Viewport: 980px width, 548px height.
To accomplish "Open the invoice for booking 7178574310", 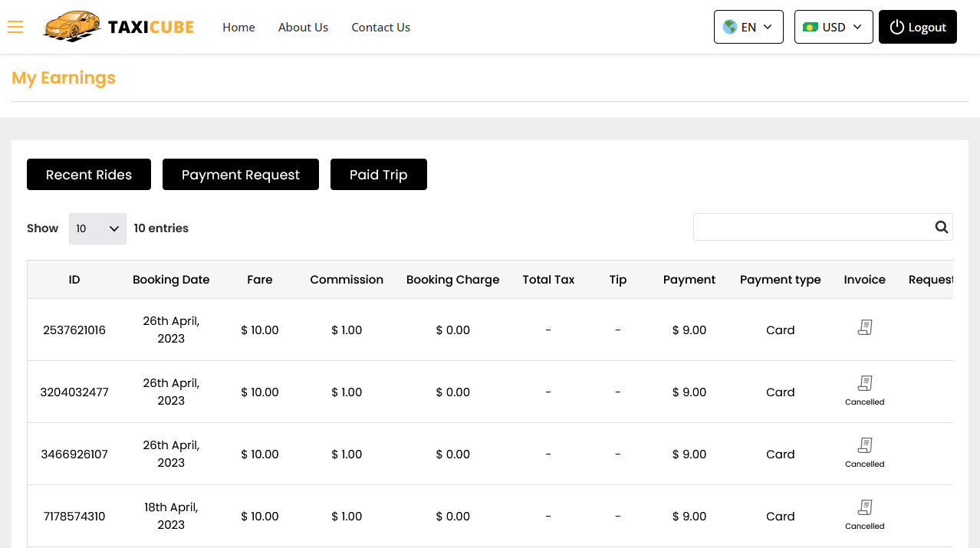I will (864, 508).
